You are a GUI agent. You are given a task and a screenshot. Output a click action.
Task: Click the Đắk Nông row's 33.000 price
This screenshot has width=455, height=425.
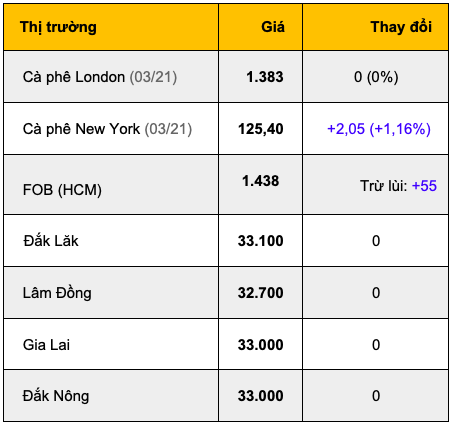[261, 396]
